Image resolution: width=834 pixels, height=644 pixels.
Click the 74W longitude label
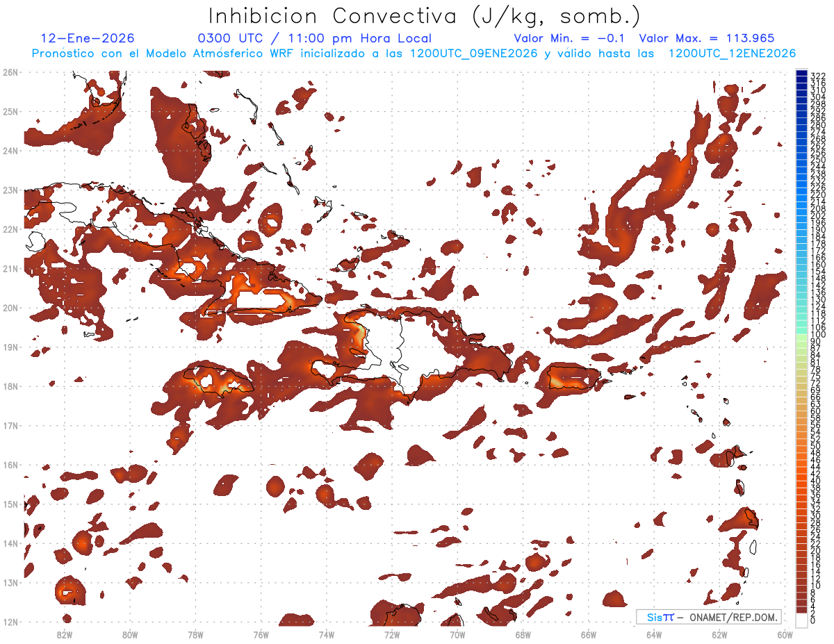pos(327,634)
